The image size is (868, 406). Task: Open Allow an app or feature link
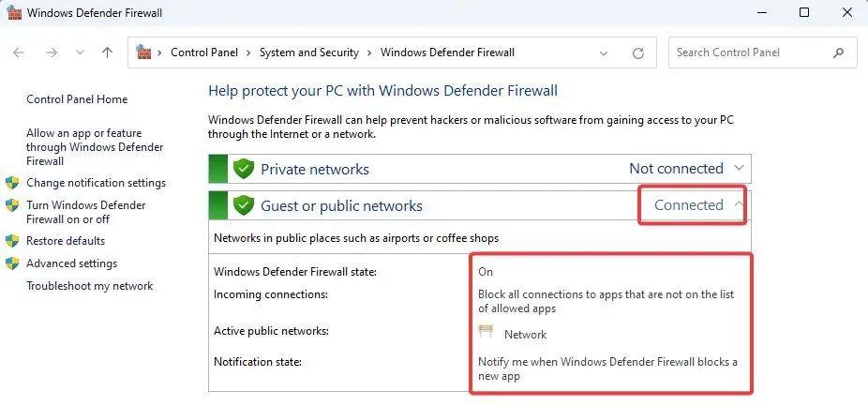point(95,147)
